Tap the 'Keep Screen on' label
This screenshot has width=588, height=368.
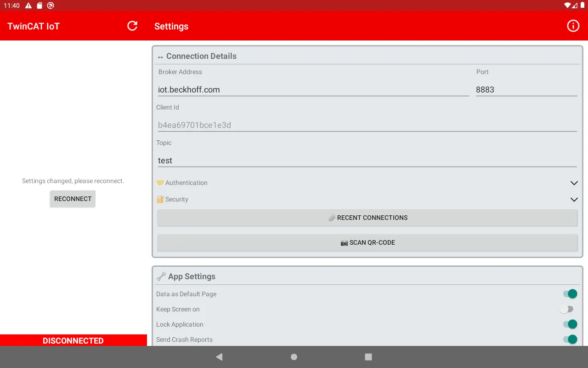pos(178,309)
